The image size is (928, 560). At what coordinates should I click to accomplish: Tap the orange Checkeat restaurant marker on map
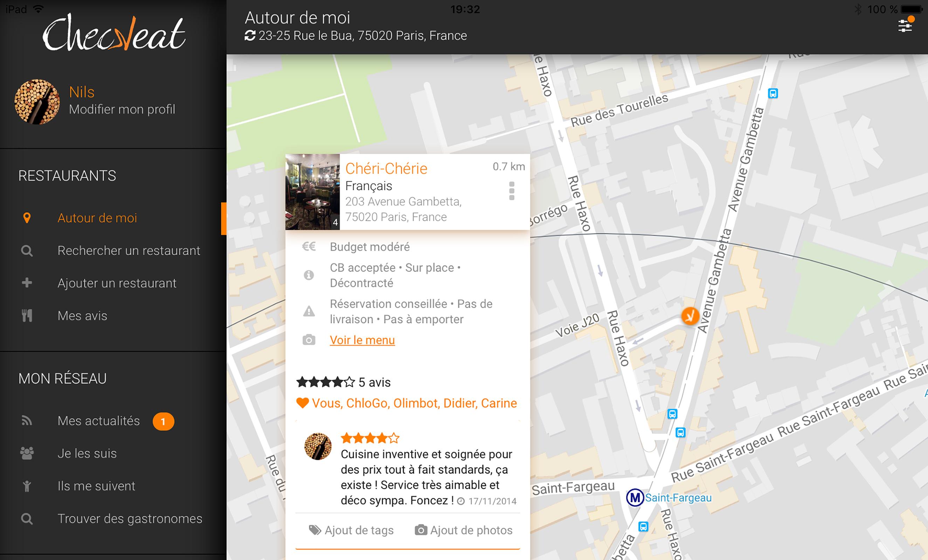pyautogui.click(x=690, y=316)
